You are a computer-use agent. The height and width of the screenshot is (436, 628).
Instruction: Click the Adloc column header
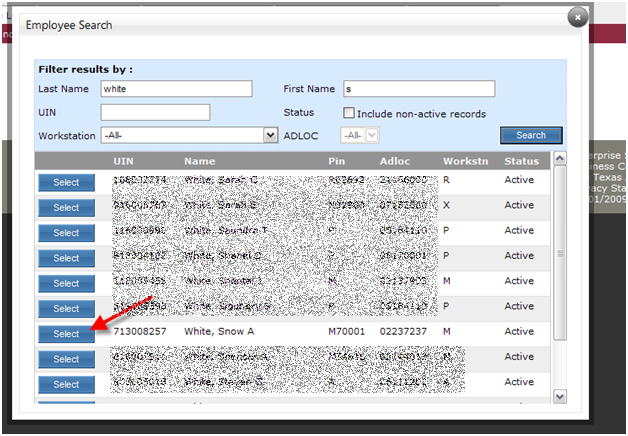[395, 160]
